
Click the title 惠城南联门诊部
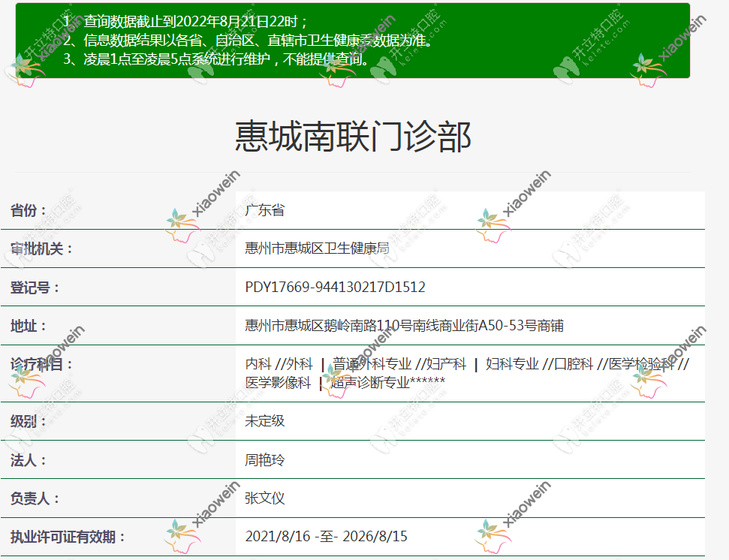(x=353, y=137)
